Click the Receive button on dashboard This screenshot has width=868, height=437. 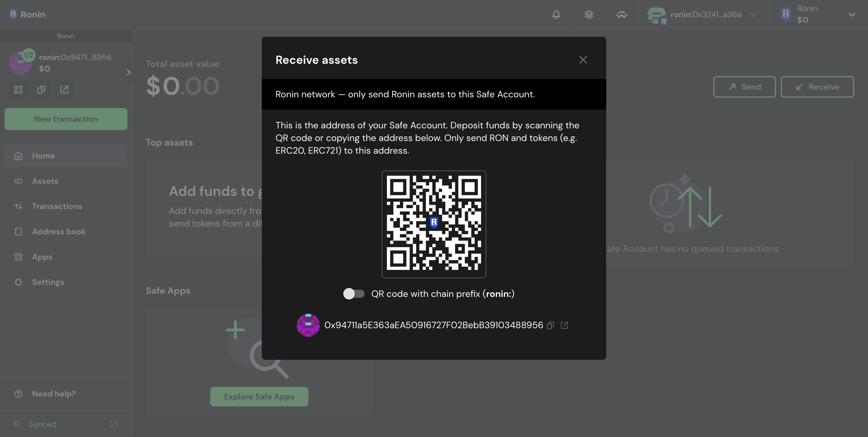(817, 87)
